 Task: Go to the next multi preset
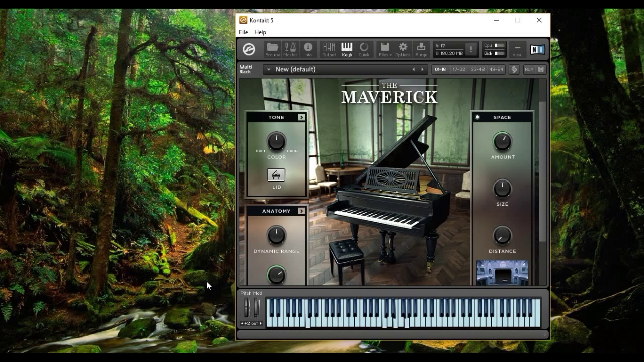[x=423, y=69]
